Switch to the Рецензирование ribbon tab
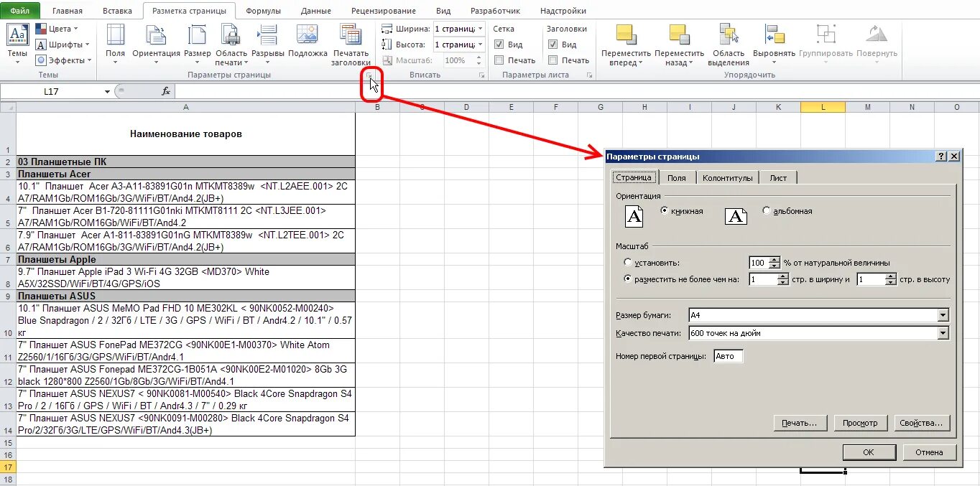This screenshot has width=980, height=486. 384,11
